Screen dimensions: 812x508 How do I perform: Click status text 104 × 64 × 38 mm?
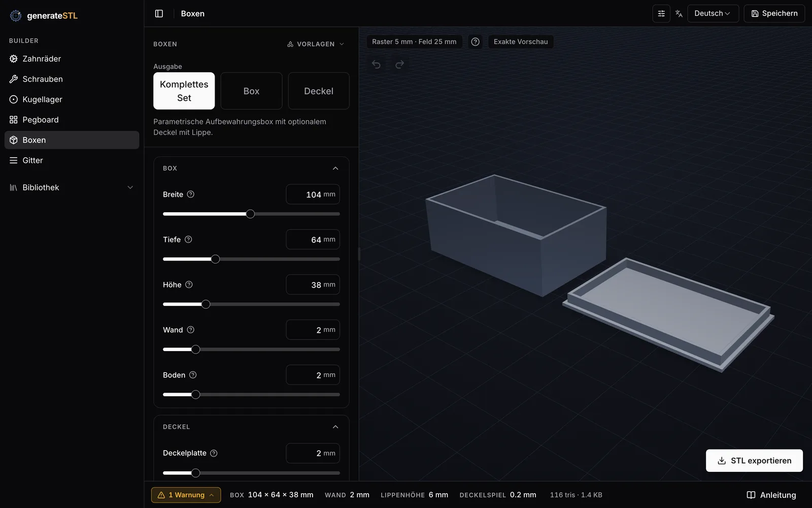281,495
